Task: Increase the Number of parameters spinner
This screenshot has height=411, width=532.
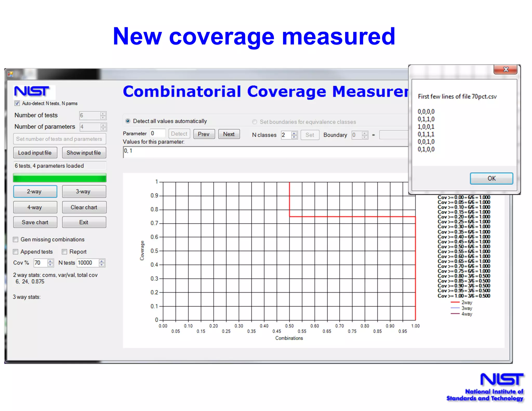Action: tap(103, 125)
